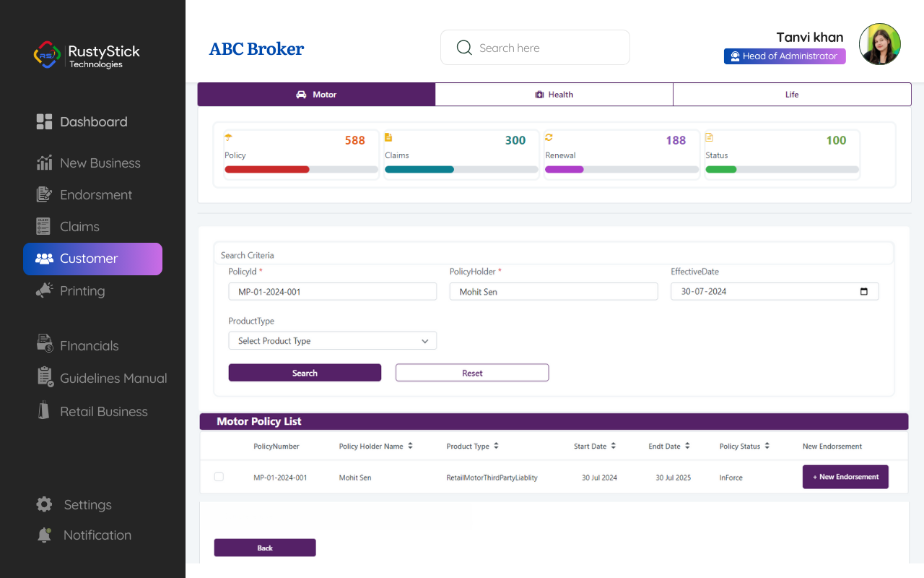Click the Printing megaphone icon

pyautogui.click(x=44, y=290)
